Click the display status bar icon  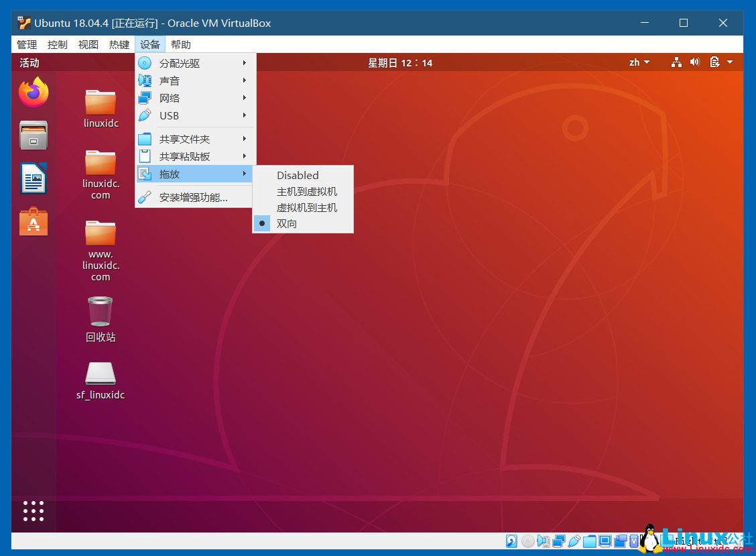click(x=605, y=541)
